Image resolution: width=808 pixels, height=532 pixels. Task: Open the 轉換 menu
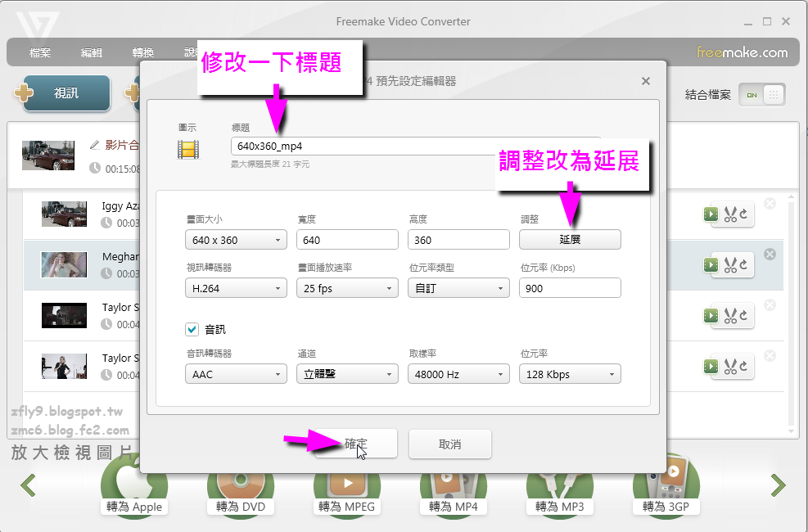click(x=143, y=52)
